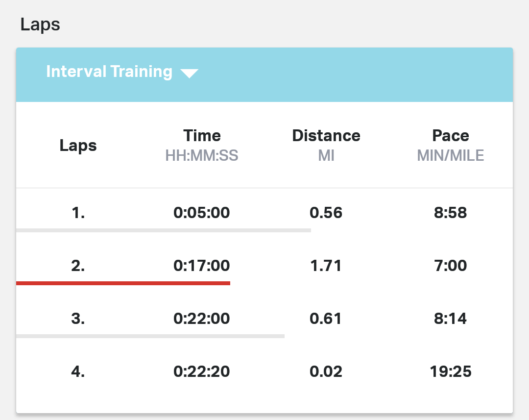Select lap 4 row number
The width and height of the screenshot is (529, 420).
[78, 372]
